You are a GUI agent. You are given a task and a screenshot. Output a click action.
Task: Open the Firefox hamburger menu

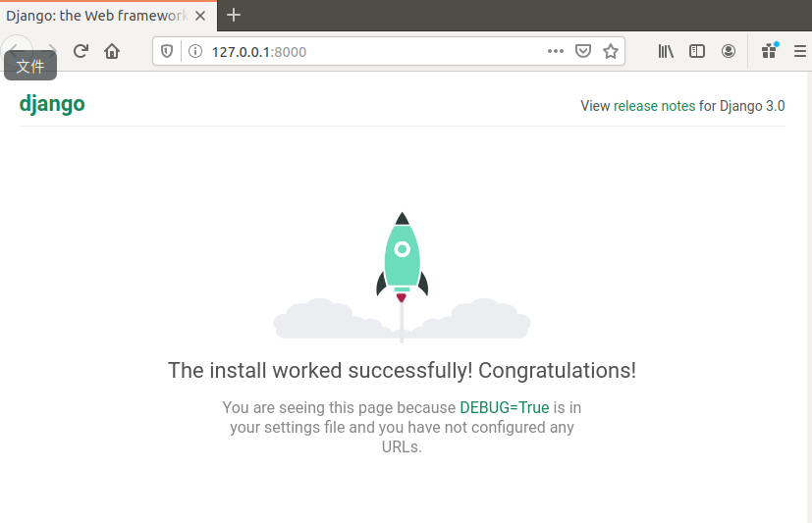coord(800,51)
